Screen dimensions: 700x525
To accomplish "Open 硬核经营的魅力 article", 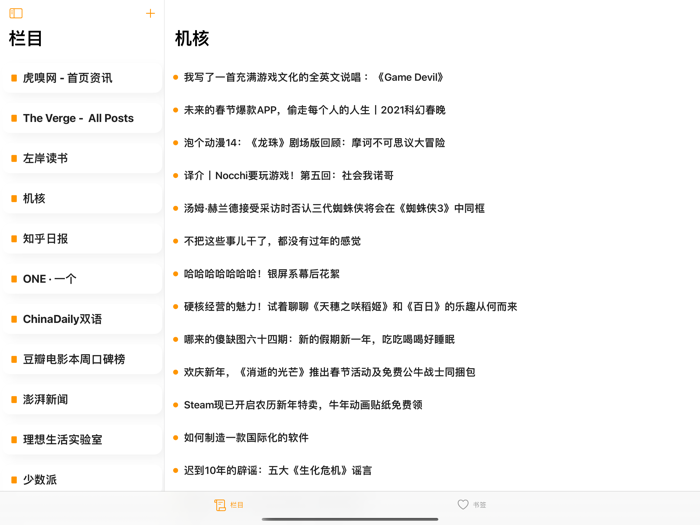I will click(345, 307).
